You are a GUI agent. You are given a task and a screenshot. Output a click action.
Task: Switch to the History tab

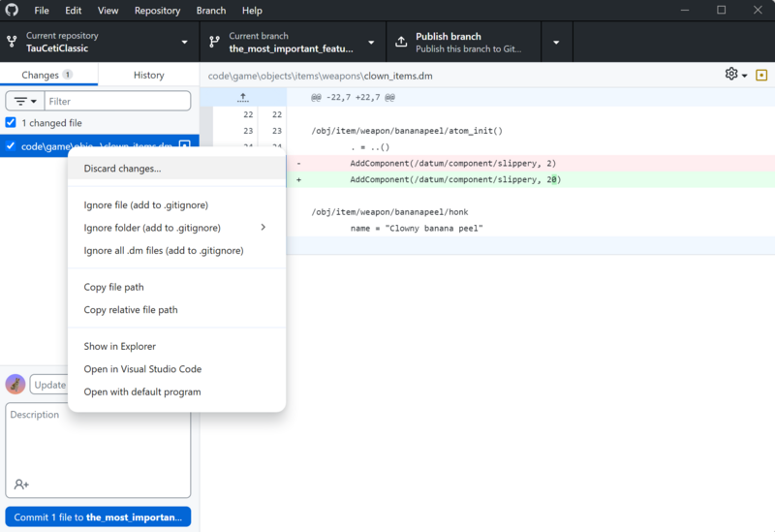pos(148,75)
